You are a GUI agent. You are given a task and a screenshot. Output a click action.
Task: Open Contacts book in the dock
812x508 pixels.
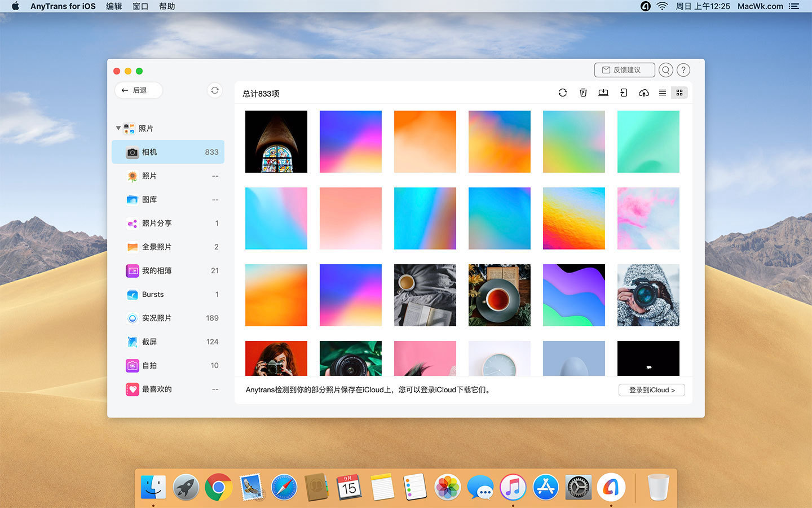pyautogui.click(x=316, y=487)
